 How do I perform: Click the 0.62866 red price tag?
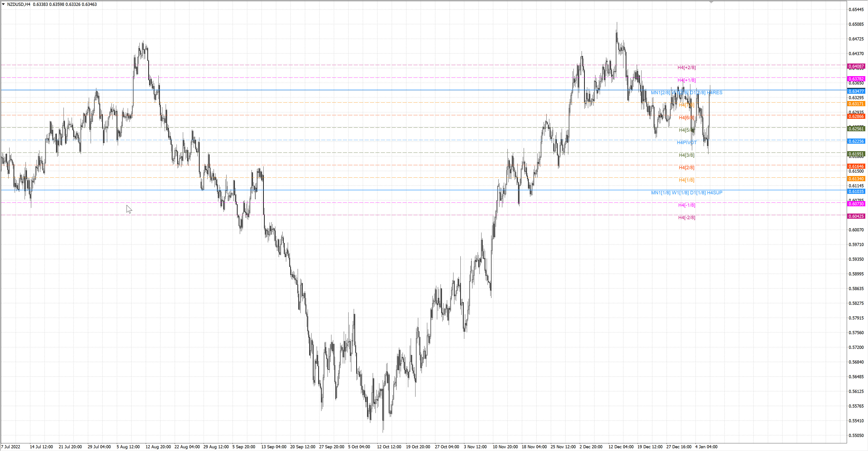coord(856,117)
